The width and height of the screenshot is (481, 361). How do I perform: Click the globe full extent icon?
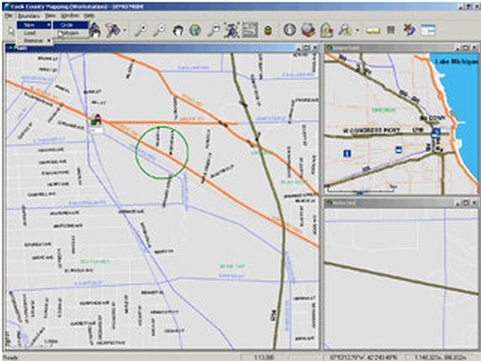click(195, 30)
